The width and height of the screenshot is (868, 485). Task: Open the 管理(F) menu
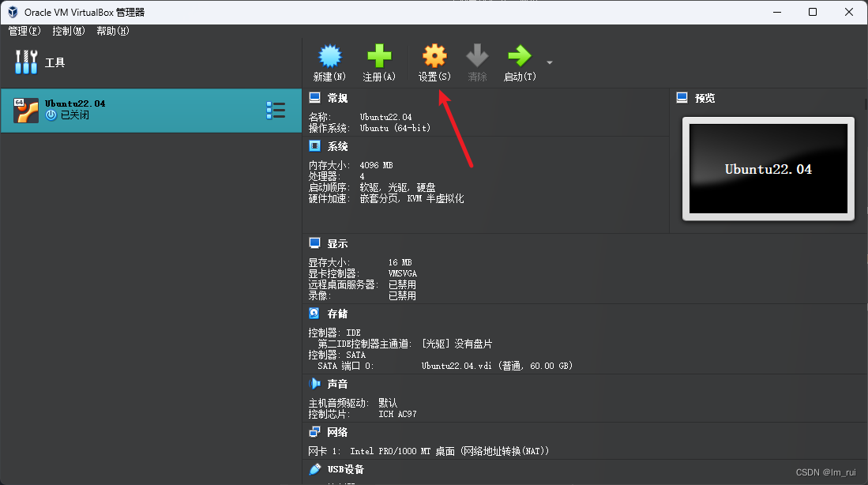coord(24,31)
